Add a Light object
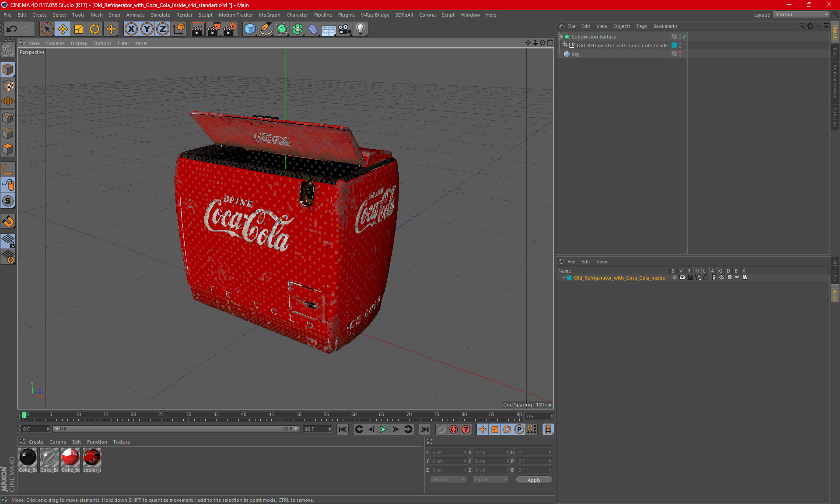This screenshot has width=840, height=504. [360, 29]
